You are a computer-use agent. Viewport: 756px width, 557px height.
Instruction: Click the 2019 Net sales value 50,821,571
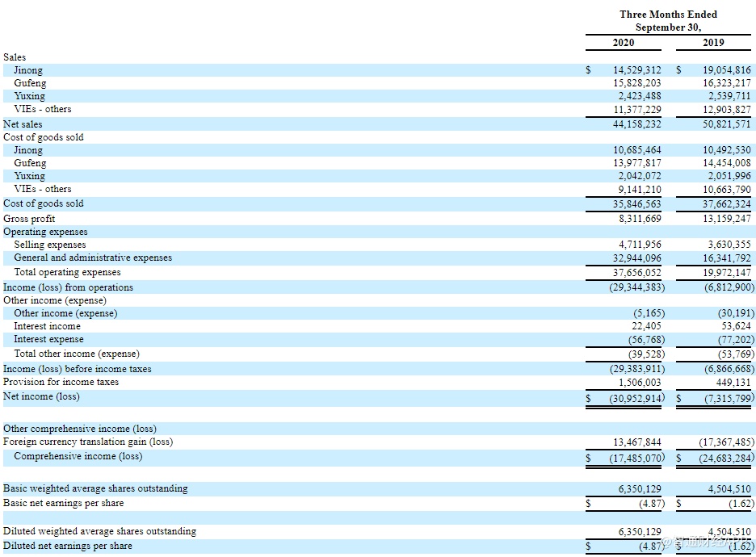(x=726, y=124)
